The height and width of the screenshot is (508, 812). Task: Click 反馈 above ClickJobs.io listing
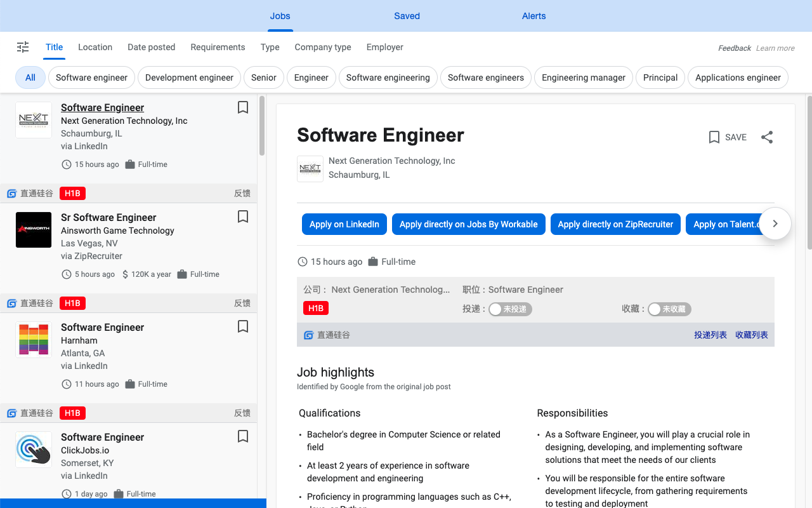[x=242, y=413]
